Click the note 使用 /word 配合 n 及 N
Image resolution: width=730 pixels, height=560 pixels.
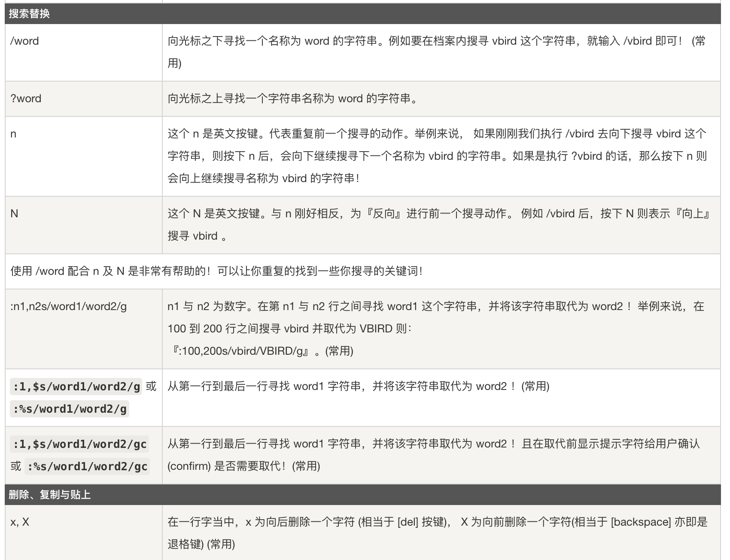tap(217, 271)
